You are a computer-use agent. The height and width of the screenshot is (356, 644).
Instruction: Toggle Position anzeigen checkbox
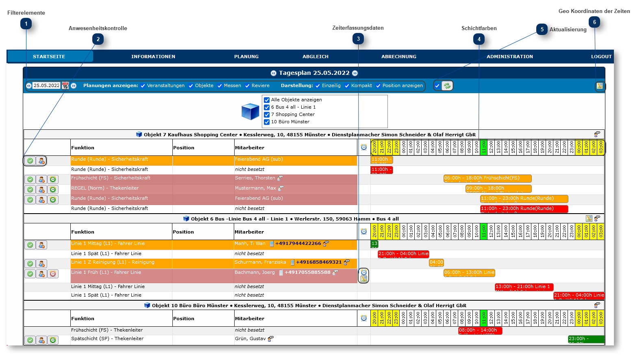378,86
